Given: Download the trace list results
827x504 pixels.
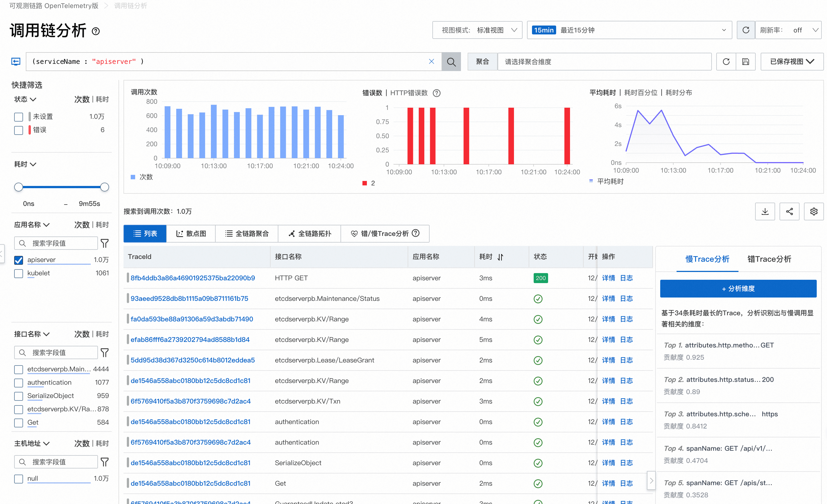Looking at the screenshot, I should pos(765,211).
